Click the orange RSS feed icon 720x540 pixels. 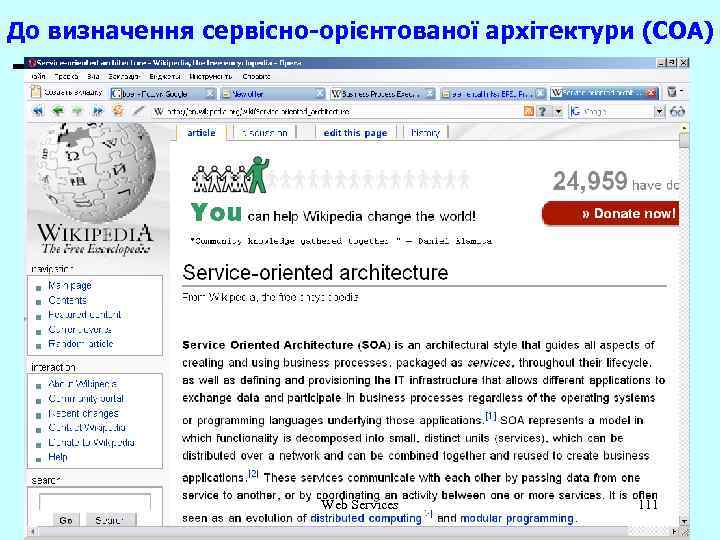coord(529,111)
